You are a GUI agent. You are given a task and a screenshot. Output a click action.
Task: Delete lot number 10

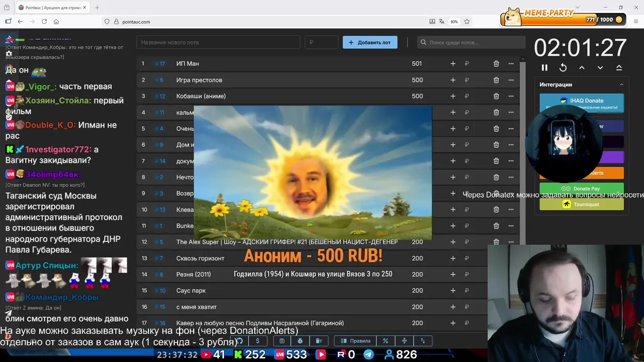click(496, 210)
